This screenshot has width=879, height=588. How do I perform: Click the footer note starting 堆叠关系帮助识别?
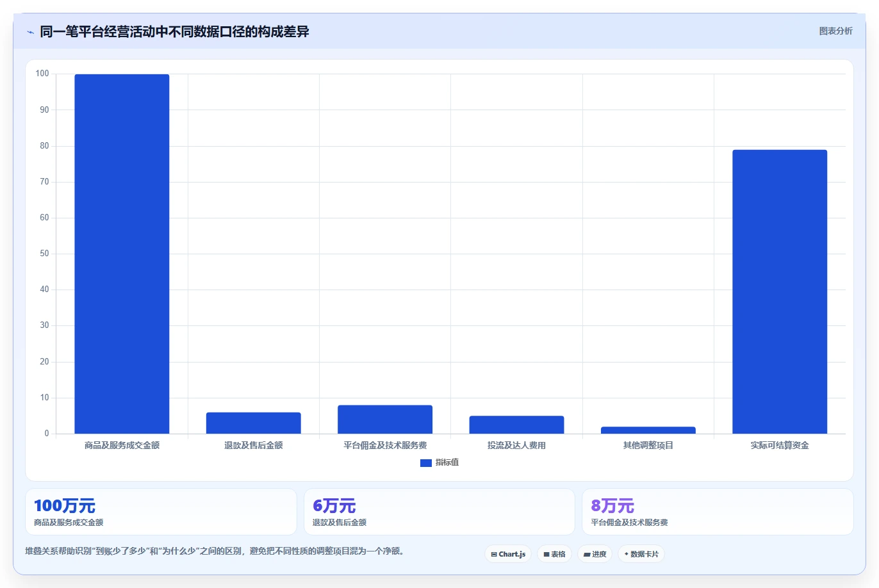click(x=215, y=551)
